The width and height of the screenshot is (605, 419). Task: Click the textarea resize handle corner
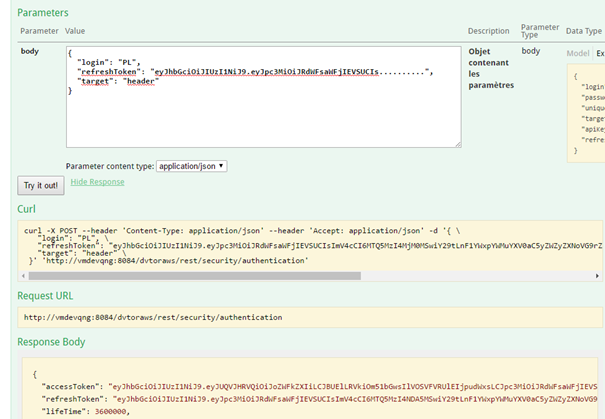point(457,144)
